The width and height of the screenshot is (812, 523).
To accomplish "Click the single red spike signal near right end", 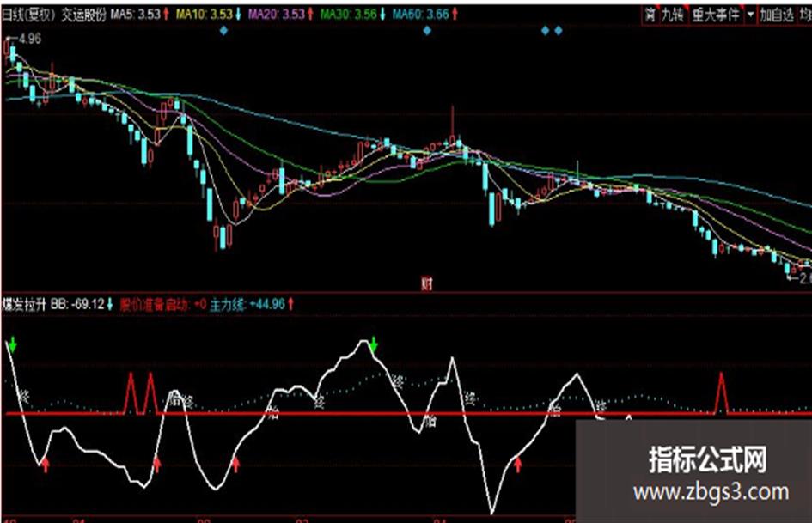I will point(722,393).
